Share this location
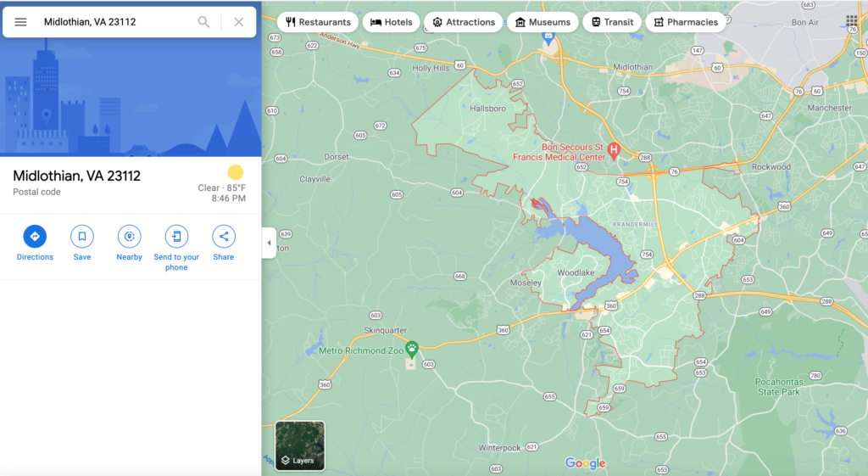Image resolution: width=868 pixels, height=476 pixels. tap(224, 243)
